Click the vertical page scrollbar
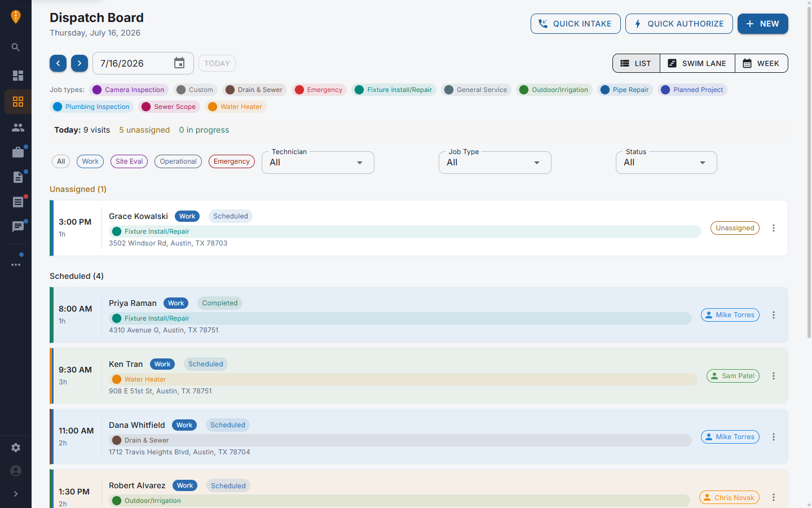 [809, 173]
